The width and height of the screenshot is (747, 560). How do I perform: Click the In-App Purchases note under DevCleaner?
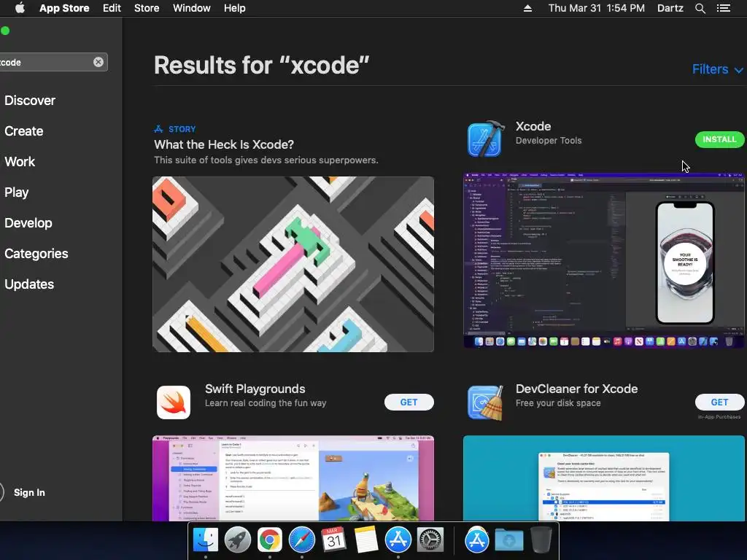click(x=719, y=416)
